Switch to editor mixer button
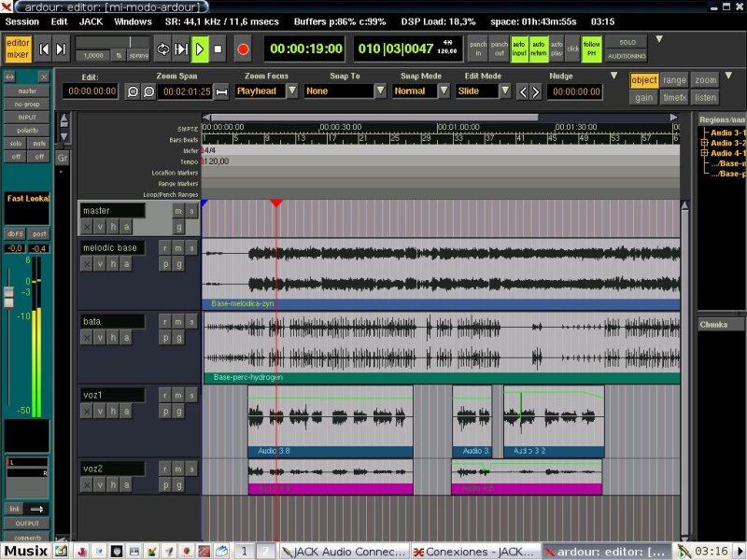This screenshot has width=747, height=560. point(18,49)
